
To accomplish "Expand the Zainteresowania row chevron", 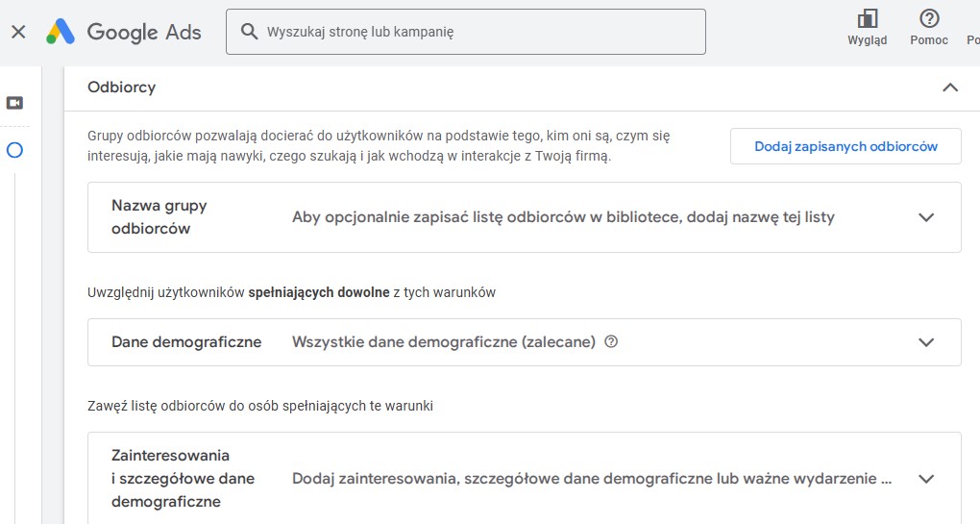I will pyautogui.click(x=925, y=479).
